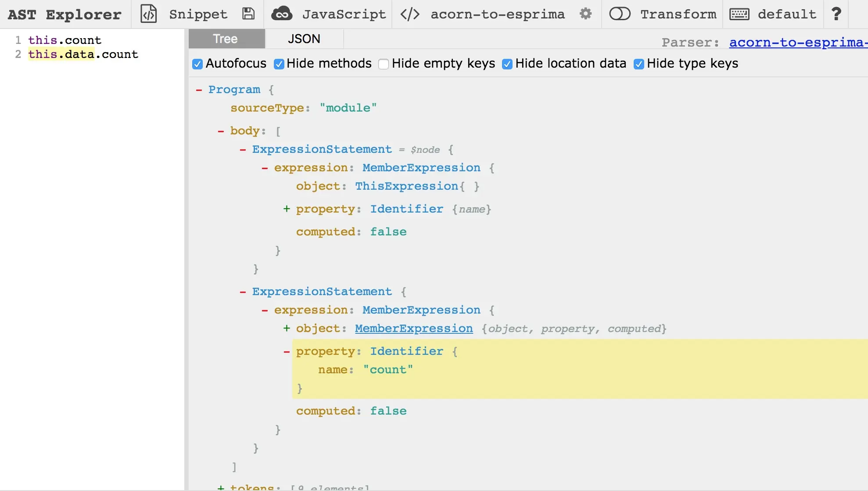Click the keyboard keymap icon
Screen dimensions: 868x491
click(x=739, y=14)
